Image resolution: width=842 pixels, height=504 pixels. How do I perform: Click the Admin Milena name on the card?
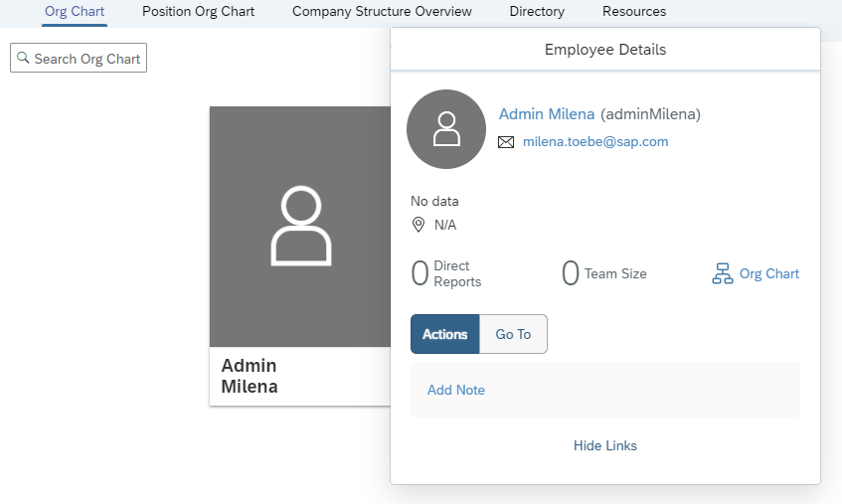tap(250, 376)
